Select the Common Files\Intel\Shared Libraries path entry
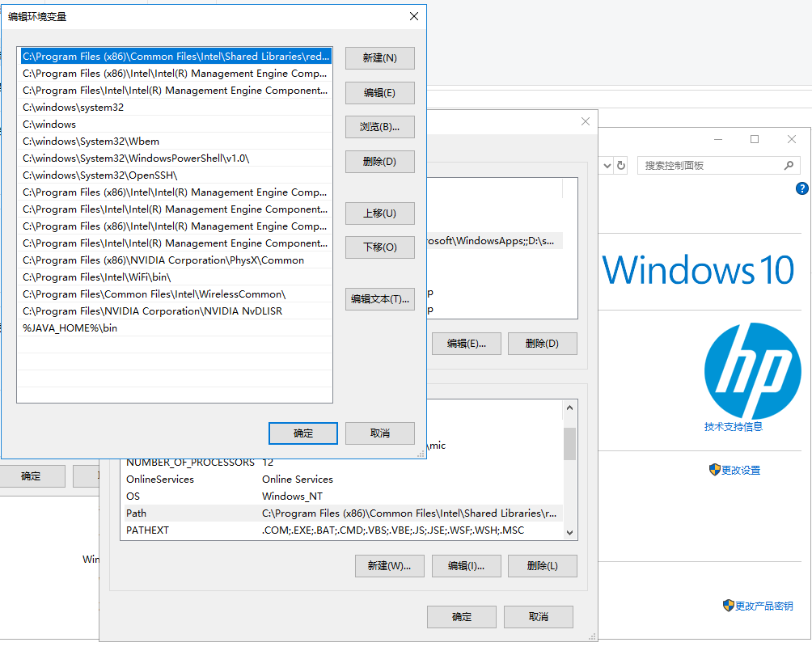812x655 pixels. pos(175,56)
